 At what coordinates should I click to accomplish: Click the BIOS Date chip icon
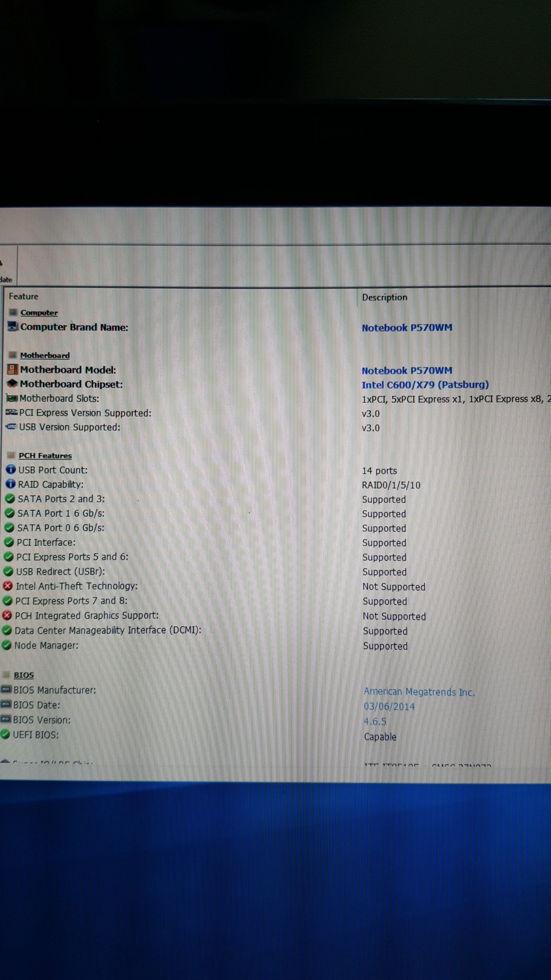tap(6, 704)
